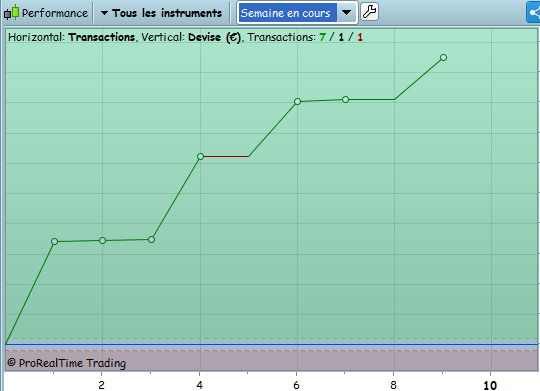540x391 pixels.
Task: Click the x-axis label 6
Action: coord(296,384)
